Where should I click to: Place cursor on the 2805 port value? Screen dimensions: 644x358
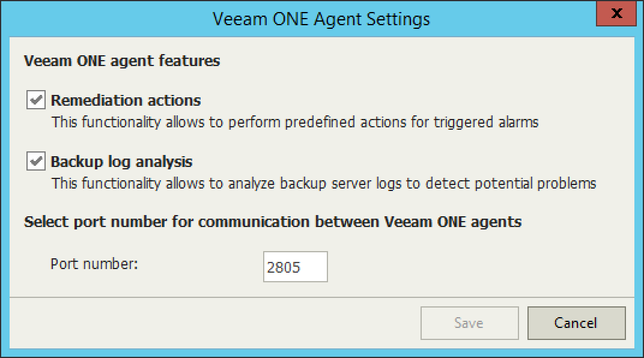coord(284,267)
